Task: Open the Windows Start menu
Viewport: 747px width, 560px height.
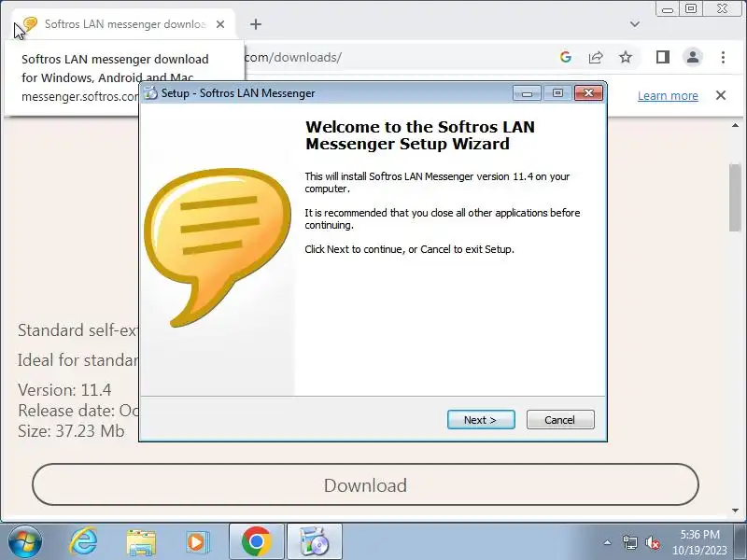Action: coord(25,542)
